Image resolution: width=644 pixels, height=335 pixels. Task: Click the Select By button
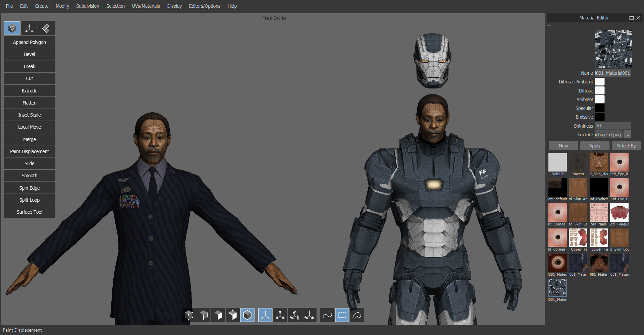pos(626,146)
